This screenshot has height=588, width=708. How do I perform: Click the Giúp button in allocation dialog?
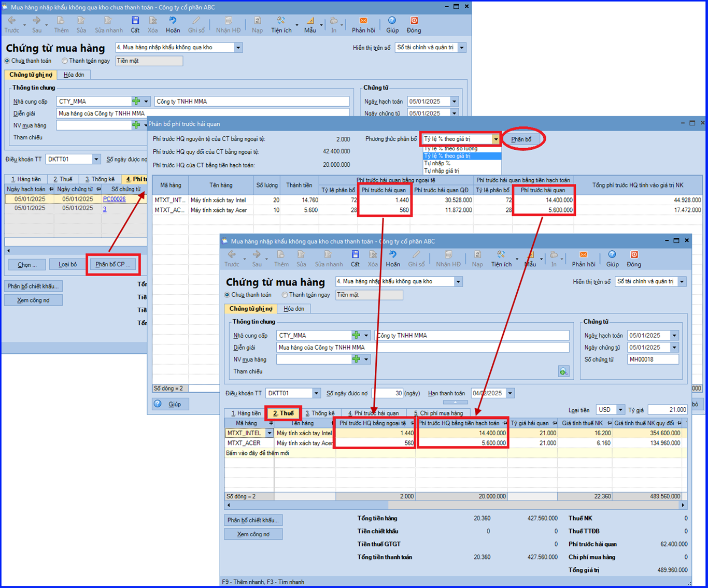point(171,404)
